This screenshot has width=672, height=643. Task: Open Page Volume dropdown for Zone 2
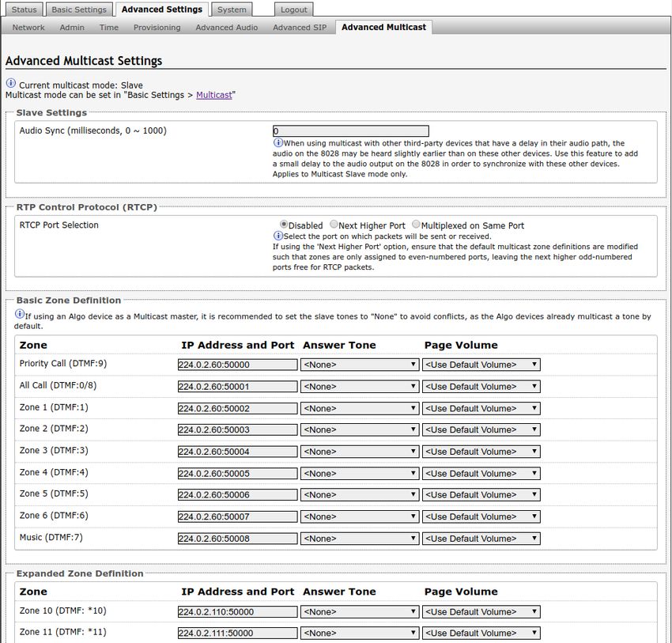(x=481, y=430)
